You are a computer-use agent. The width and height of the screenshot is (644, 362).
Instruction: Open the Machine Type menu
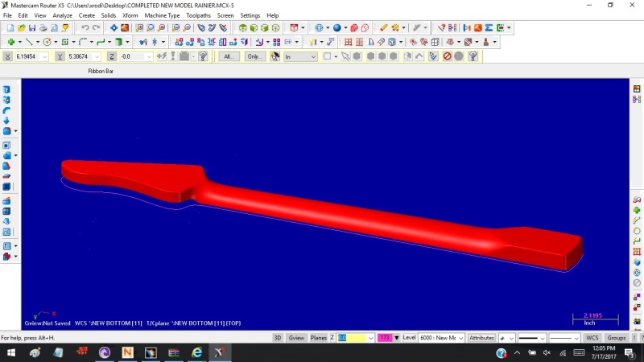pos(162,15)
